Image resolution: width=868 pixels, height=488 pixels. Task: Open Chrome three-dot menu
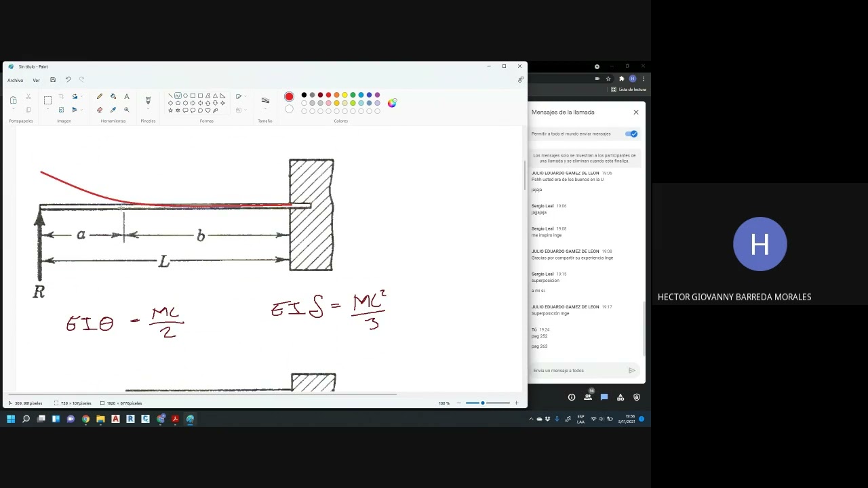(x=644, y=79)
